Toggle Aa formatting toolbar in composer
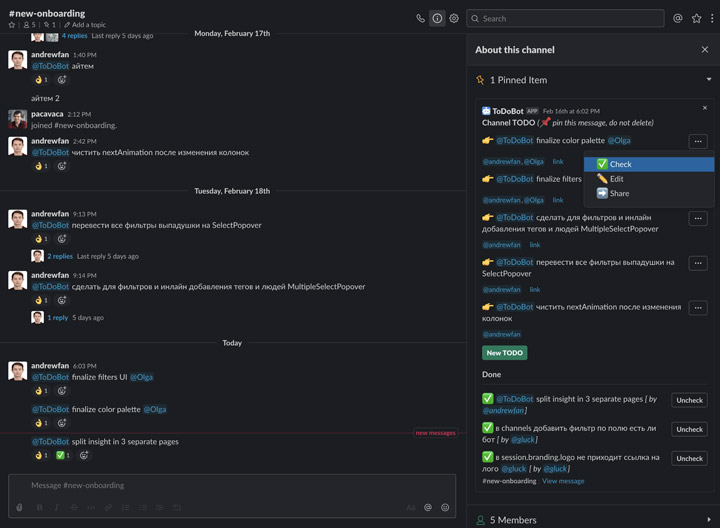Image resolution: width=720 pixels, height=528 pixels. tap(411, 507)
